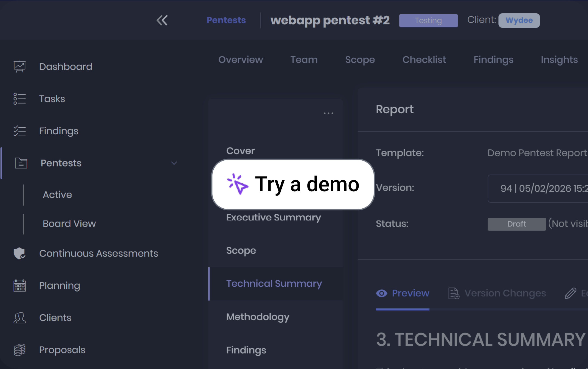Image resolution: width=588 pixels, height=369 pixels.
Task: Click the Version Changes document icon
Action: coord(454,293)
